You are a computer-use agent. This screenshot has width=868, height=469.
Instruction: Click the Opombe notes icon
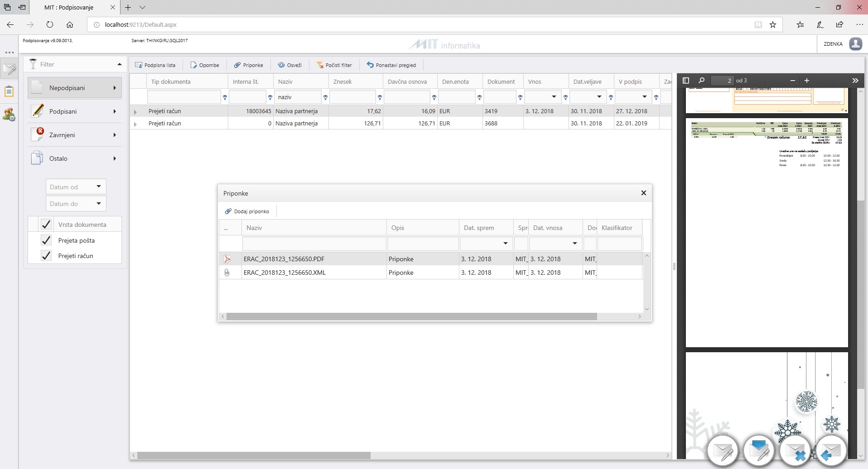[194, 65]
